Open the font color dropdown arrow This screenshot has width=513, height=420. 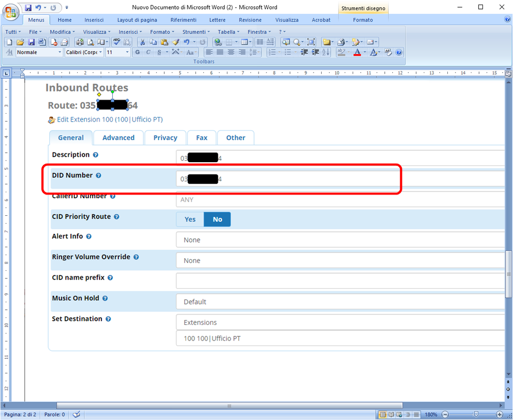coord(365,52)
